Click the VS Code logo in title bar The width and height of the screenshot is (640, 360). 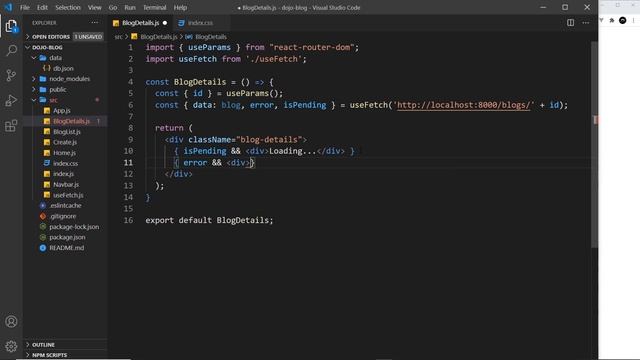8,7
